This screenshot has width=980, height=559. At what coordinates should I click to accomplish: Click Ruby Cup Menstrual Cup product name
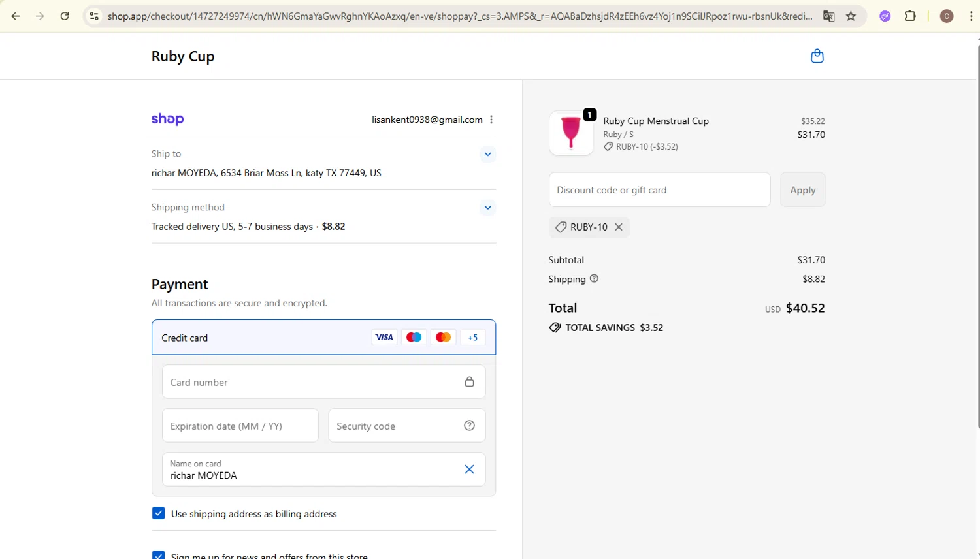coord(656,121)
